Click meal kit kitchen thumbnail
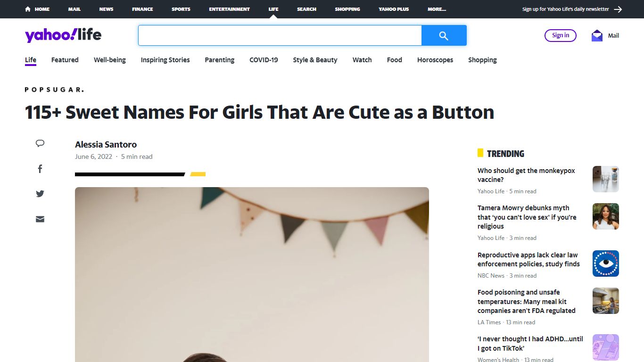This screenshot has width=644, height=362. tap(605, 301)
